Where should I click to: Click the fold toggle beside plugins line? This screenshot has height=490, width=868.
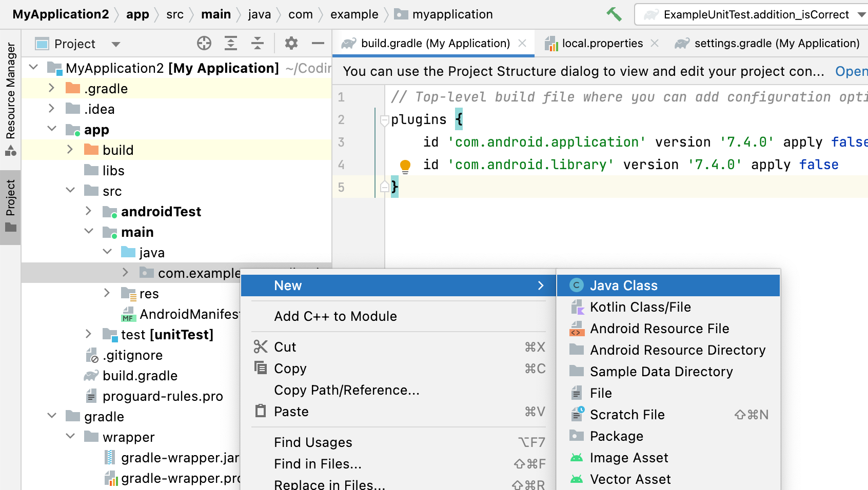[x=384, y=120]
